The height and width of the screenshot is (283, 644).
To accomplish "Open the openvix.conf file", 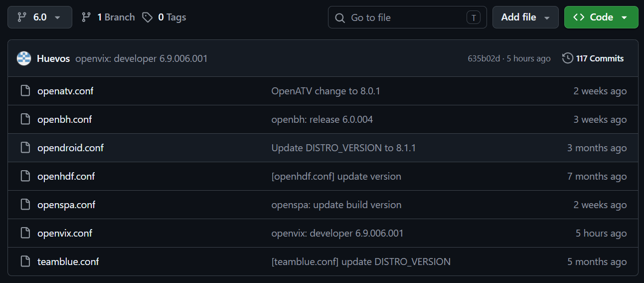I will tap(65, 233).
